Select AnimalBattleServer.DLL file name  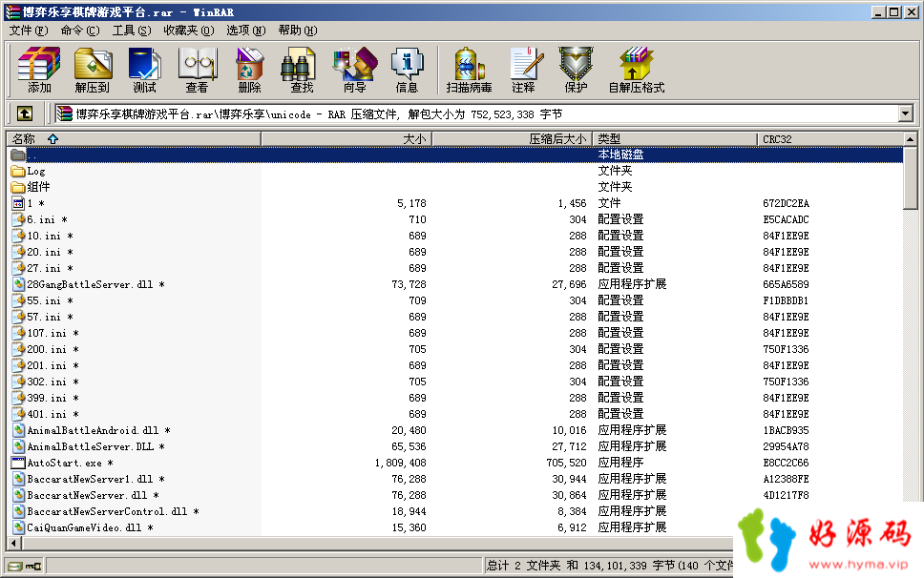tap(95, 446)
